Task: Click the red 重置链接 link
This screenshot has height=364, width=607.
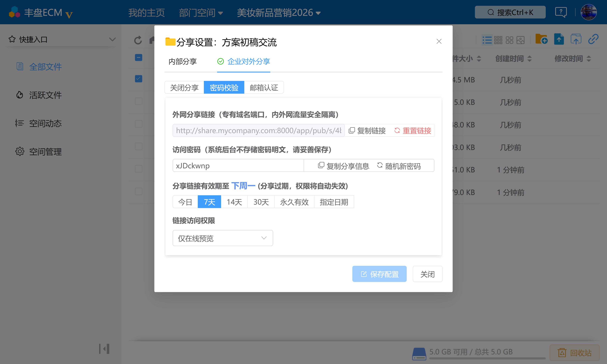Action: [413, 130]
